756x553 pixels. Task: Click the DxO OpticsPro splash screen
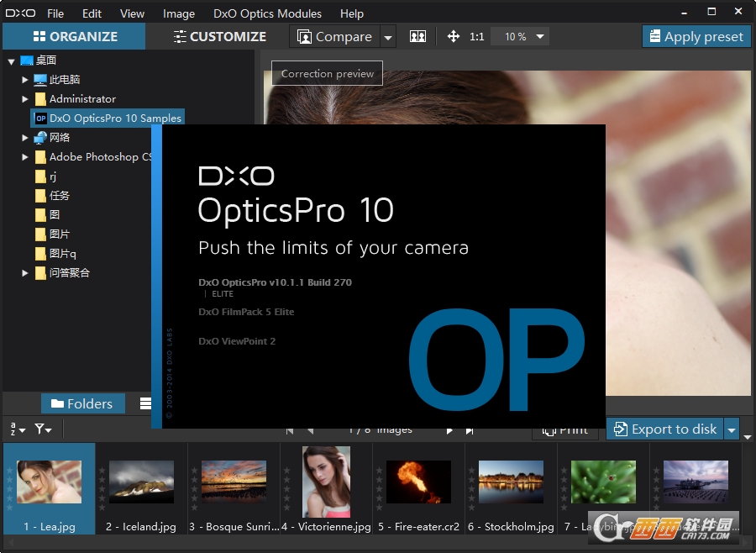379,276
